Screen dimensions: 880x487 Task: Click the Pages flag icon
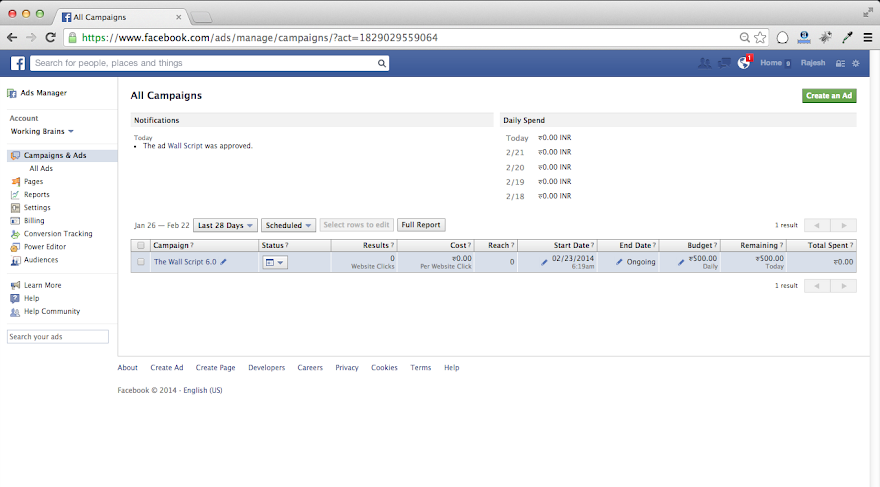[16, 182]
